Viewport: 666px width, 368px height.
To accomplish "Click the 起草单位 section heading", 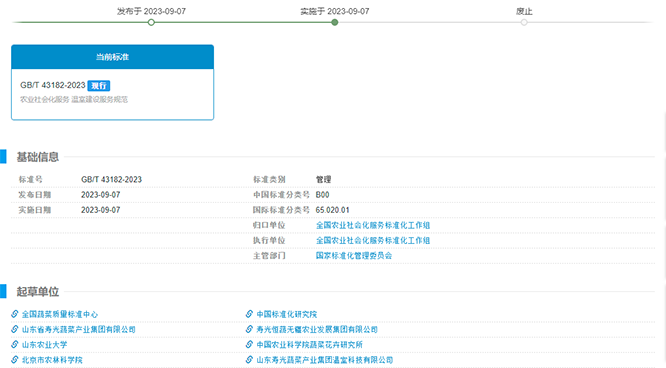I will (38, 292).
